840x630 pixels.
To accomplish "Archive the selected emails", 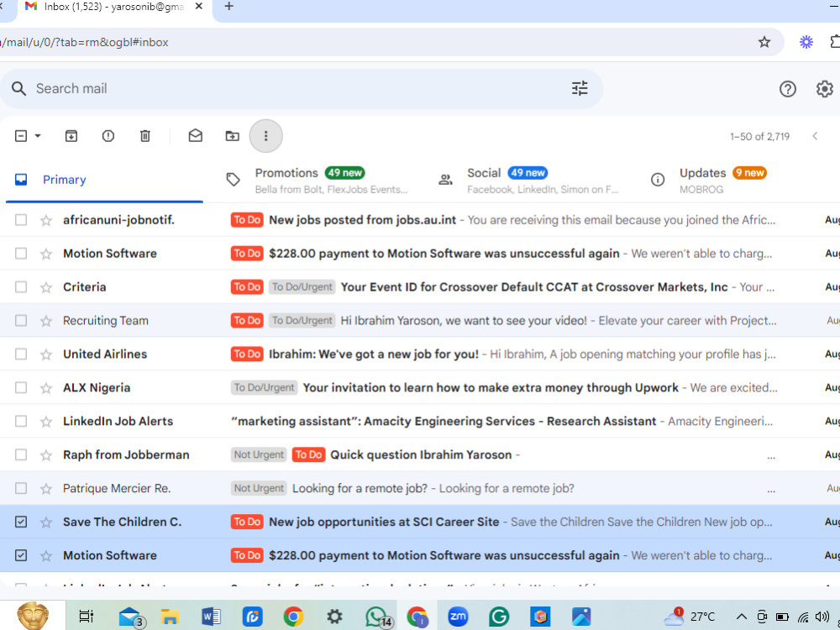I will pos(71,136).
